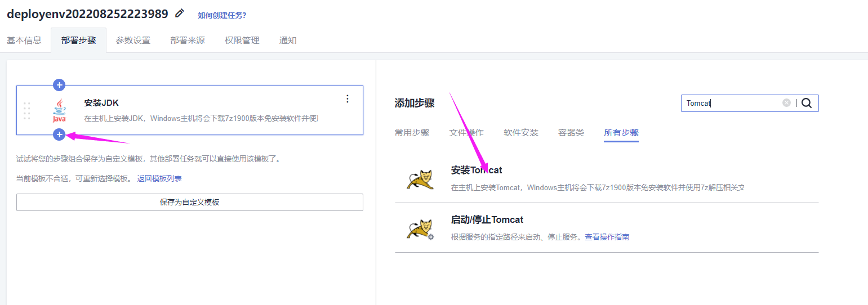868x305 pixels.
Task: Select the 启动/停止Tomcat step title
Action: (487, 219)
